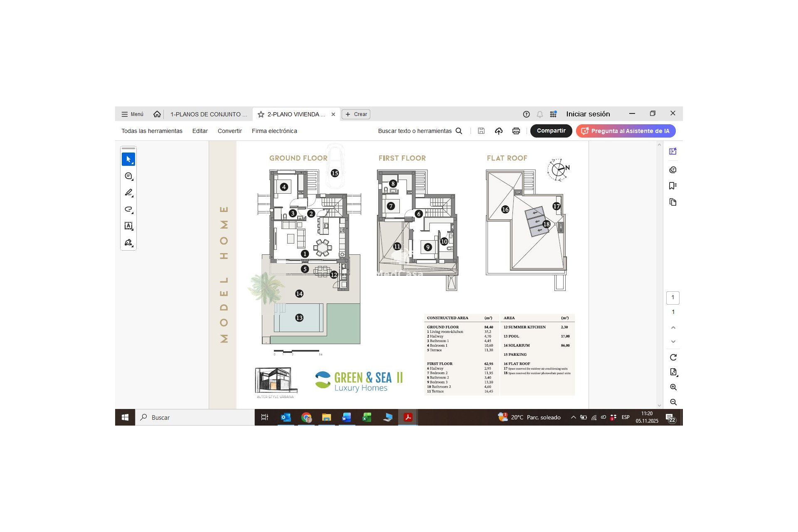798x532 pixels.
Task: Zoom in with the magnifier plus
Action: point(673,387)
